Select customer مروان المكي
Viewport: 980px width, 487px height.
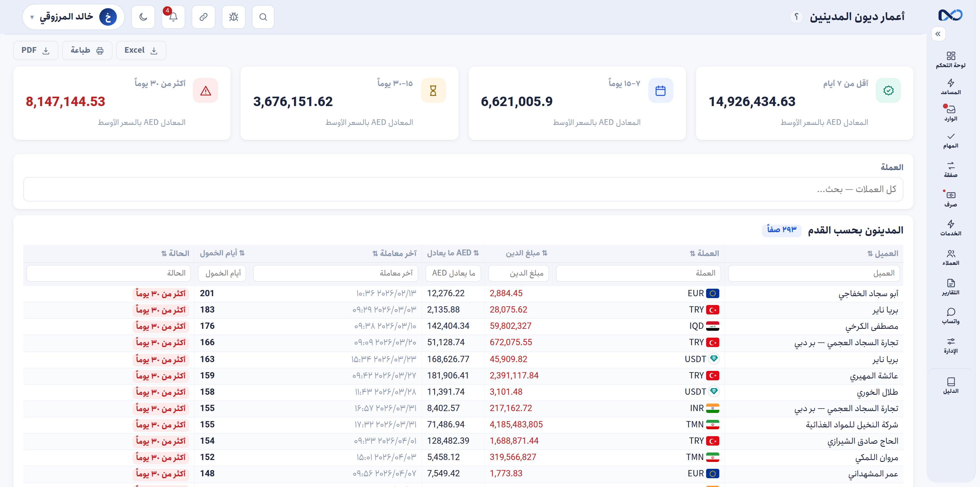coord(877,457)
